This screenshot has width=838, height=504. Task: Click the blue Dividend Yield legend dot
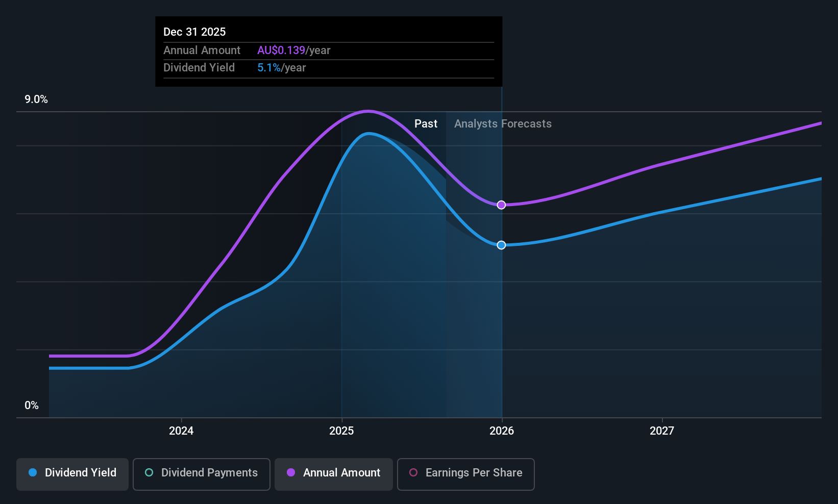coord(33,472)
